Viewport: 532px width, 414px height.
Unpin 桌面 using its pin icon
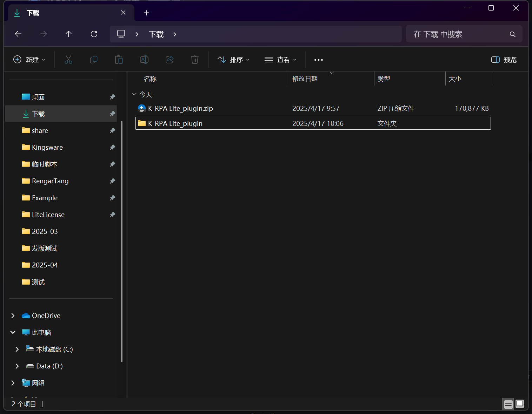point(112,97)
